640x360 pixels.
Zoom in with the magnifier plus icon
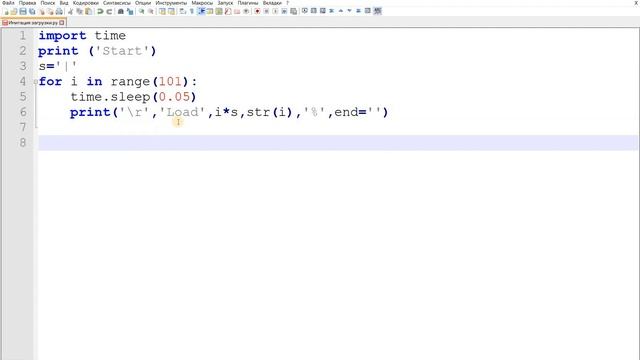[x=142, y=11]
